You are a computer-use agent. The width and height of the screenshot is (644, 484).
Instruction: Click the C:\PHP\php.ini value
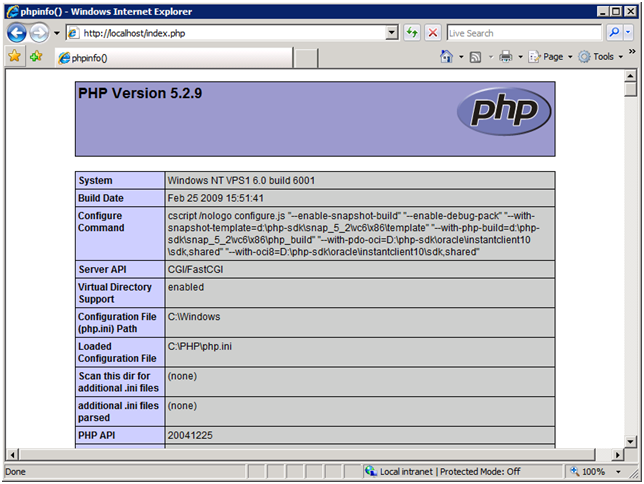coord(200,346)
